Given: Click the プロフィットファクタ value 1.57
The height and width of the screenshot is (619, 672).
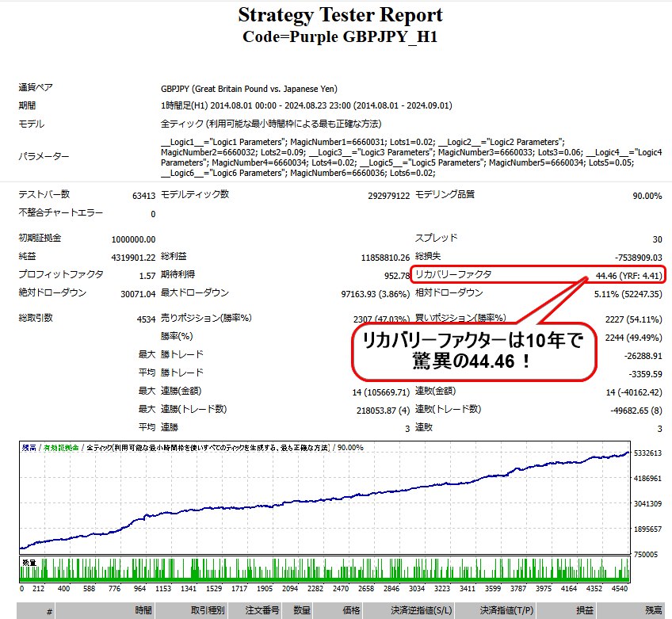Looking at the screenshot, I should [147, 276].
